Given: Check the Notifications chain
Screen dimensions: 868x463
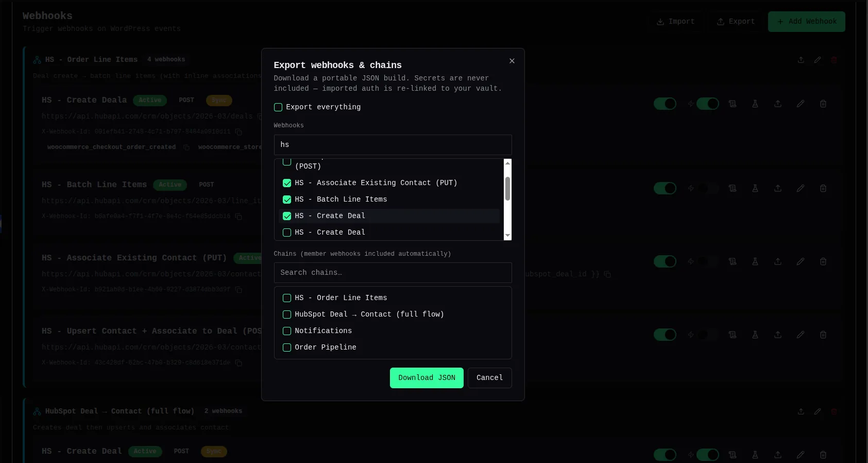Looking at the screenshot, I should [287, 331].
